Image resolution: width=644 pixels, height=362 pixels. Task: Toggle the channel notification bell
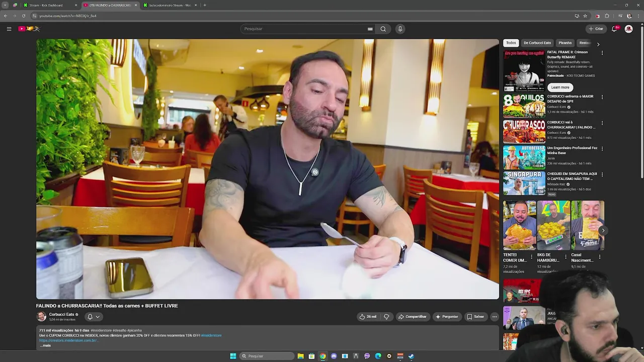90,317
